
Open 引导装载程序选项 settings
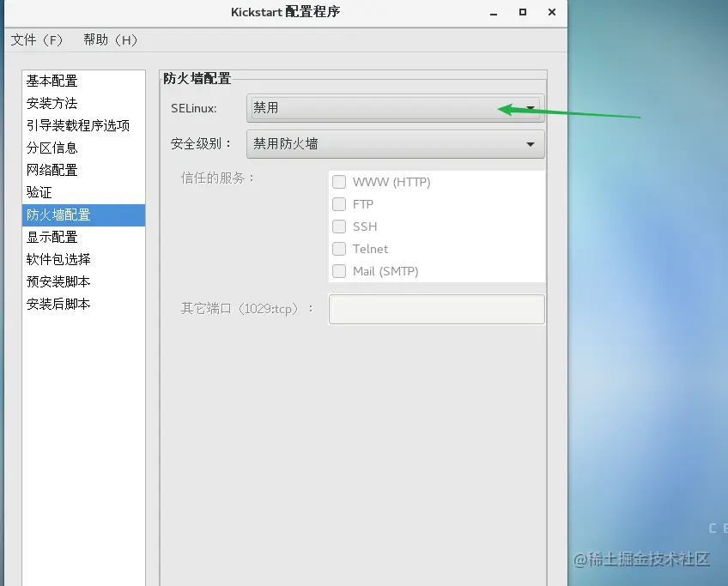pos(76,125)
